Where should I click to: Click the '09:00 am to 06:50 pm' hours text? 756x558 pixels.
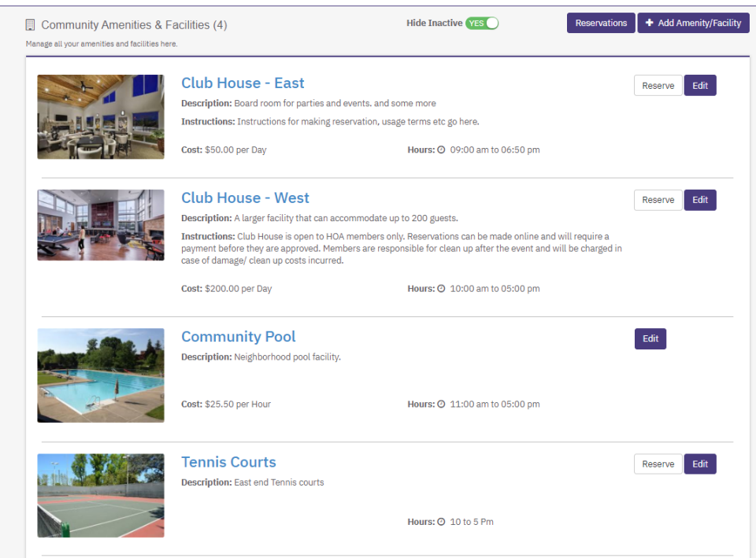click(495, 150)
